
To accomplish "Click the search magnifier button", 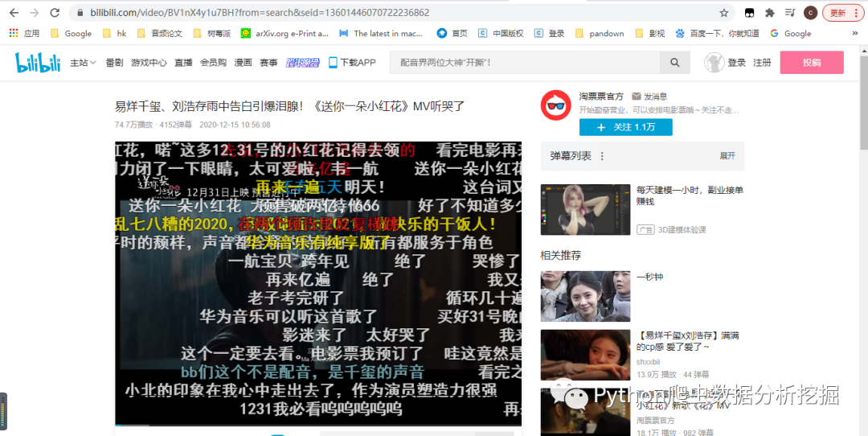I will click(x=675, y=63).
